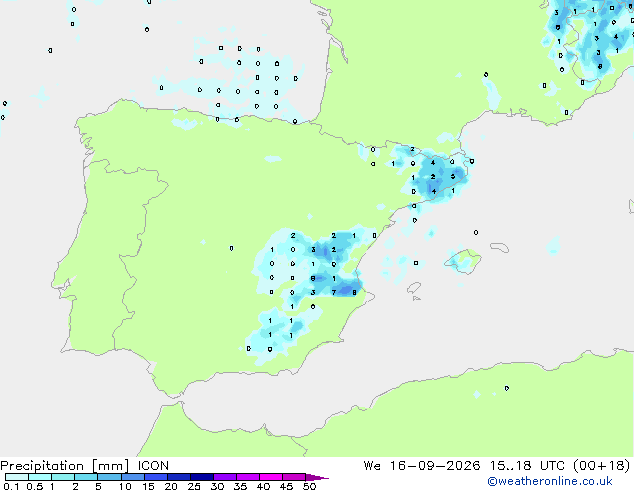Click the 'We 16-09-2026' date text

(x=422, y=466)
